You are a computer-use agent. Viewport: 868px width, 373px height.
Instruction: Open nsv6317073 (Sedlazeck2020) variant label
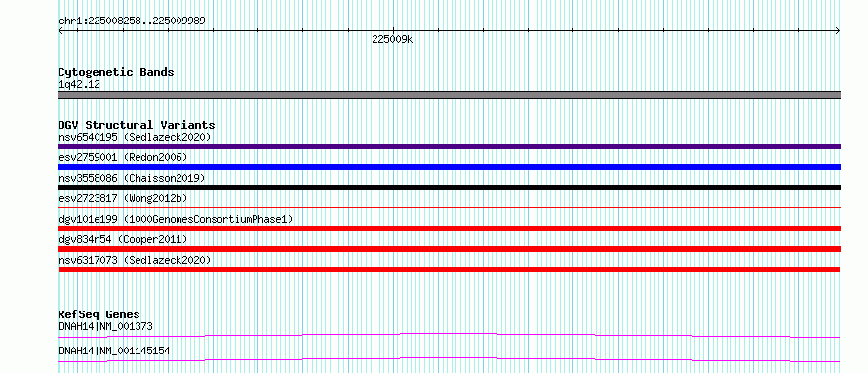tap(135, 260)
